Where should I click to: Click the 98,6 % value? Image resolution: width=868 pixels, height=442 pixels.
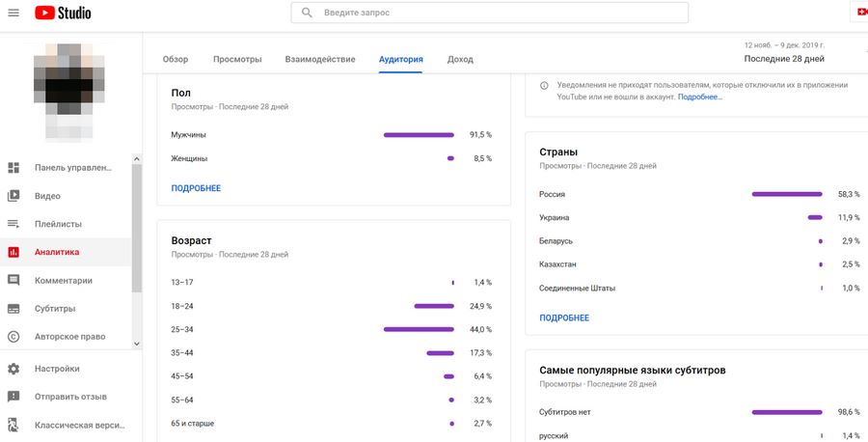(x=849, y=413)
